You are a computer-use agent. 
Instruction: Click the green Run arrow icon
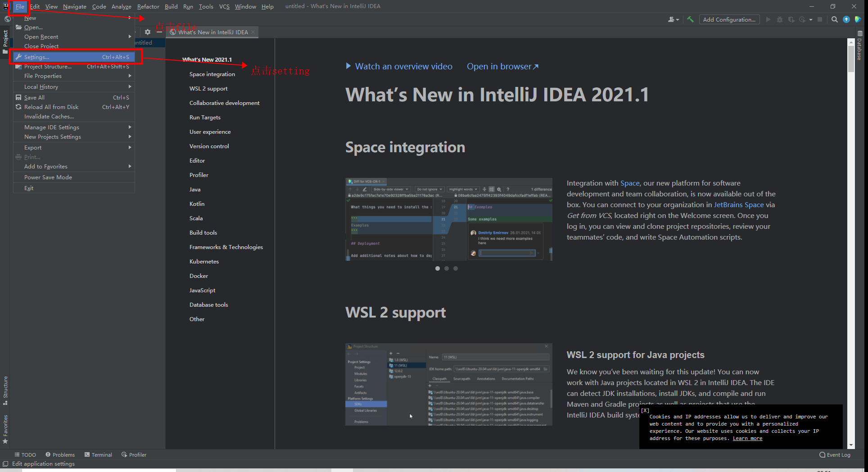[768, 19]
